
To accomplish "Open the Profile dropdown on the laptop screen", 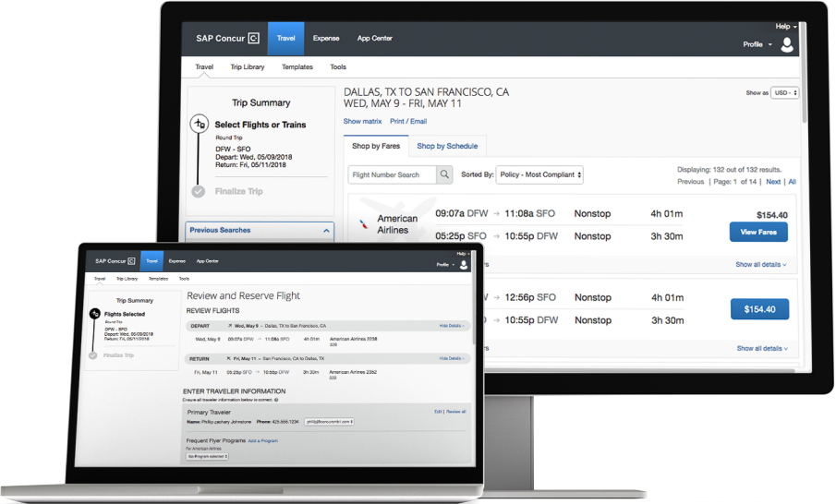I will pyautogui.click(x=446, y=265).
